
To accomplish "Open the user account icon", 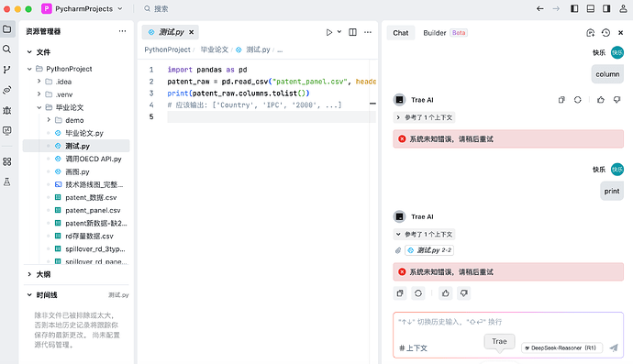I will [623, 8].
